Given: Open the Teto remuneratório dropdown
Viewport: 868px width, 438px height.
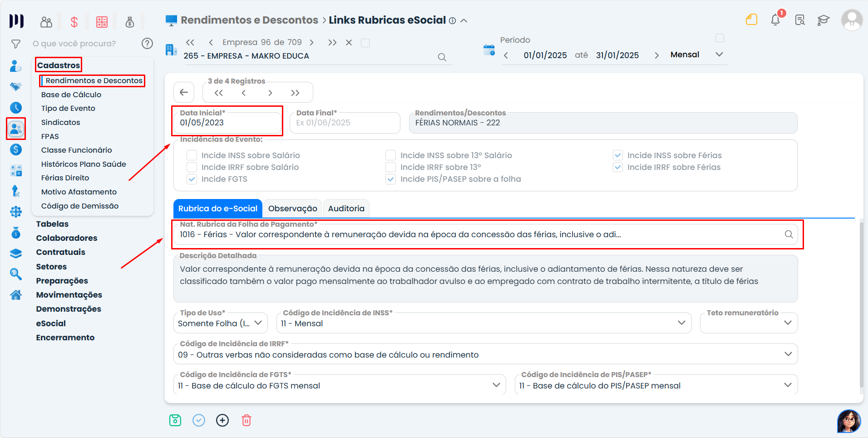Looking at the screenshot, I should (749, 323).
